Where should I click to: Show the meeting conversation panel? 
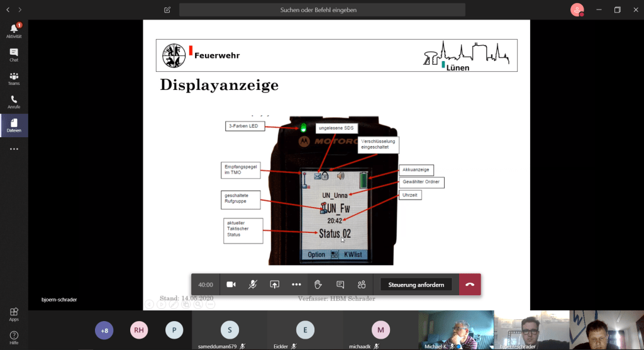pyautogui.click(x=340, y=285)
